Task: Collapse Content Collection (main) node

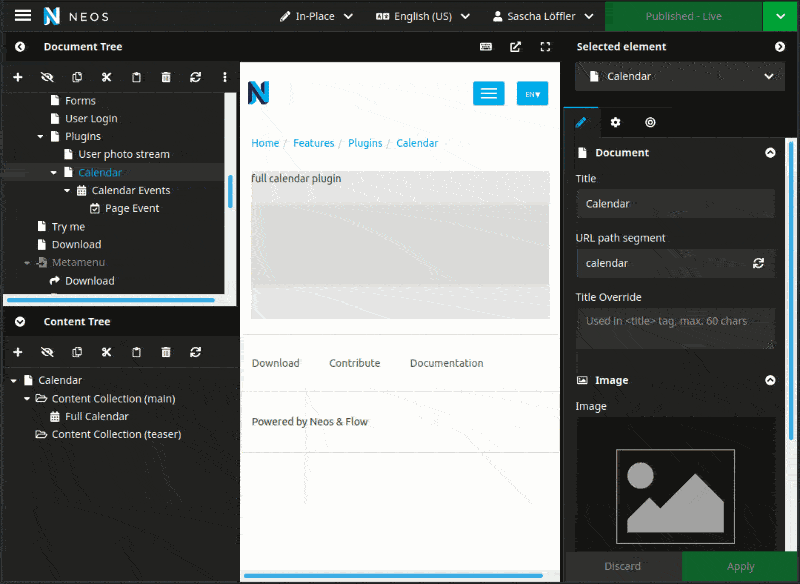Action: (x=27, y=399)
